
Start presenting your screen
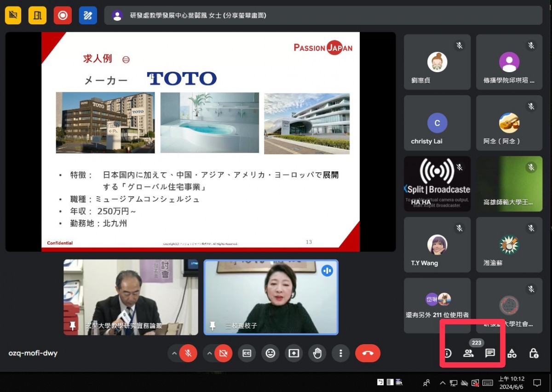tap(294, 353)
